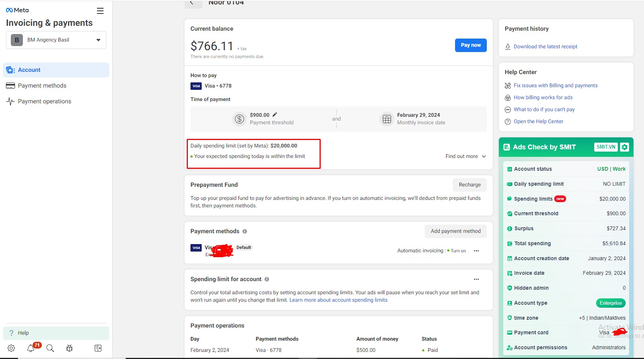The image size is (644, 359).
Task: Open Payment operations in the sidebar
Action: [x=56, y=101]
